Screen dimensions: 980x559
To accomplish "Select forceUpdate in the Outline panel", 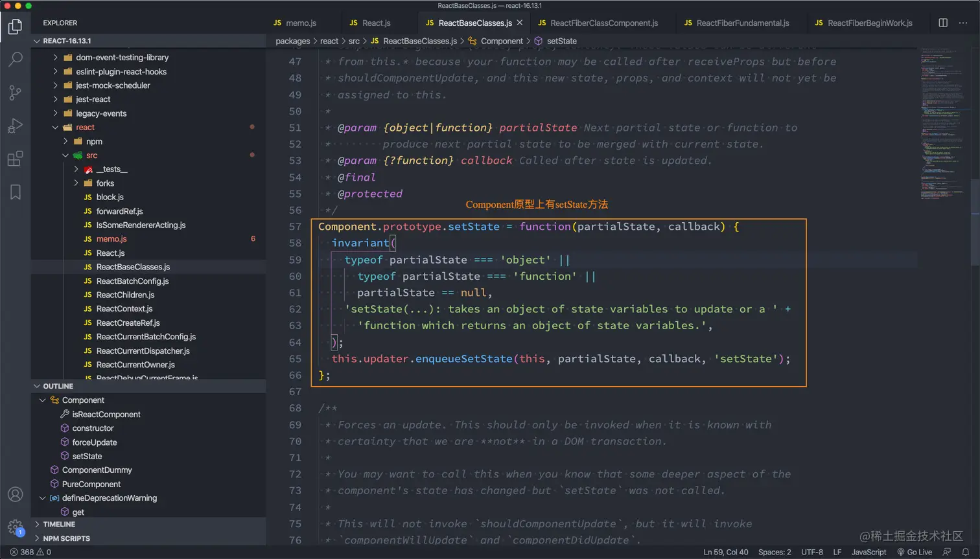I will 95,442.
